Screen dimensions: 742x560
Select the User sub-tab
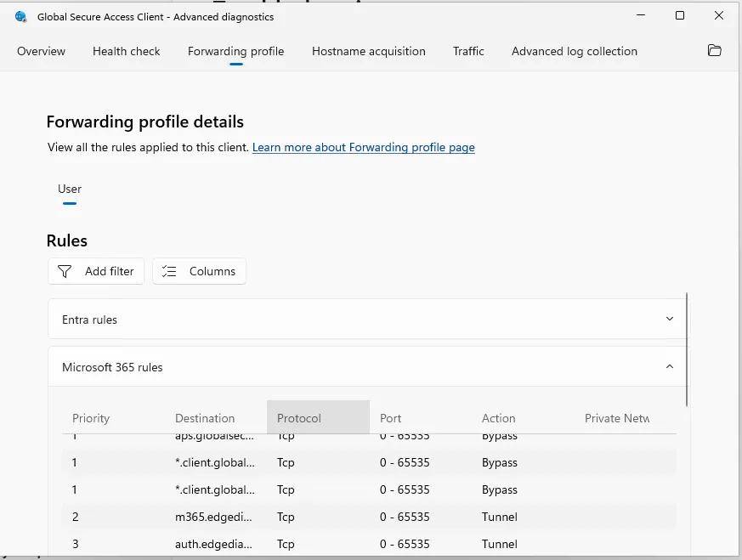click(x=70, y=189)
